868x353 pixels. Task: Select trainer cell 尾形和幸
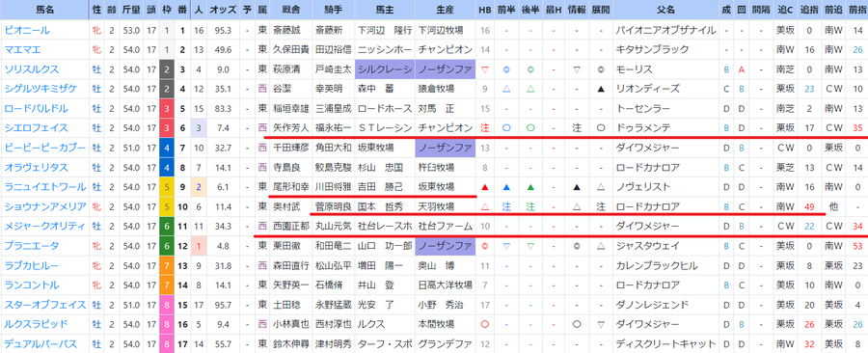290,187
